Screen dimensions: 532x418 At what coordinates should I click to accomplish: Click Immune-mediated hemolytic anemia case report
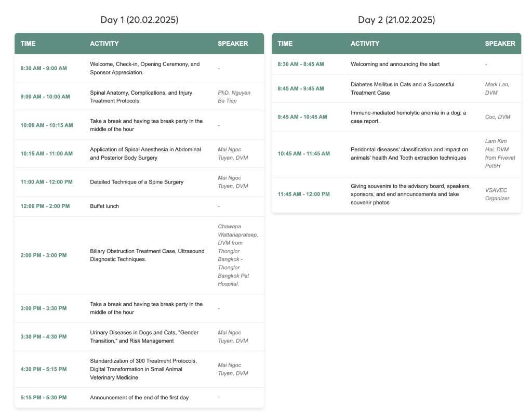pos(408,117)
